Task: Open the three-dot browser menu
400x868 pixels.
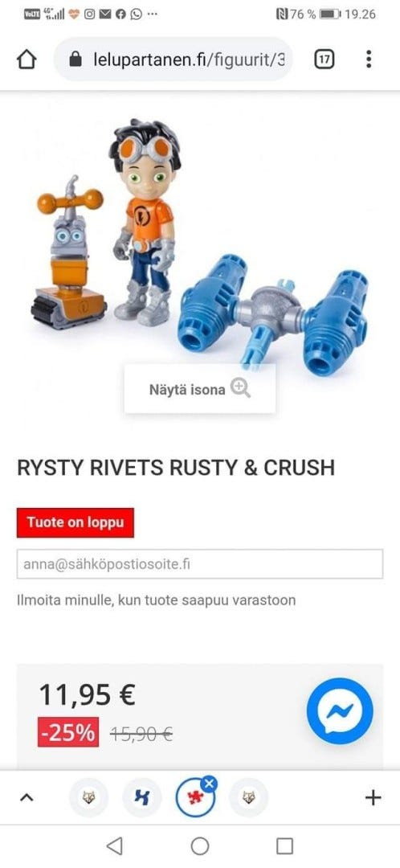Action: [x=369, y=59]
